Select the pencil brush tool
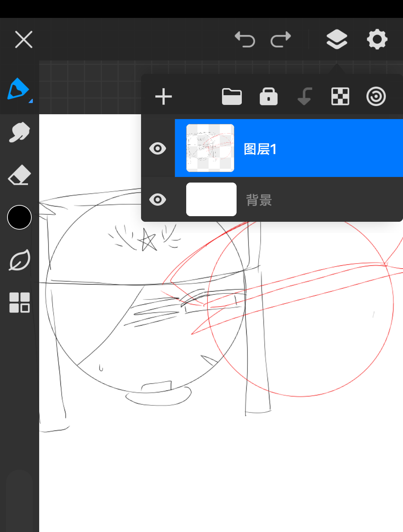This screenshot has height=532, width=403. coord(18,90)
